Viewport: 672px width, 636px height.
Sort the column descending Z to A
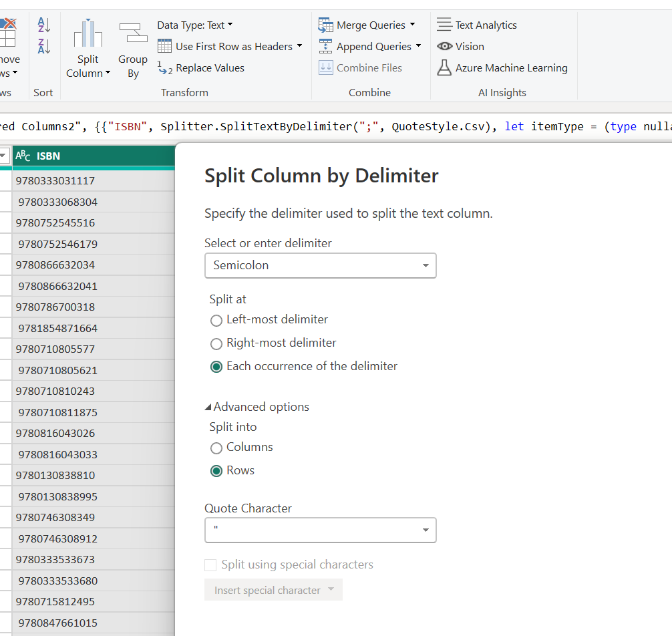(x=44, y=46)
